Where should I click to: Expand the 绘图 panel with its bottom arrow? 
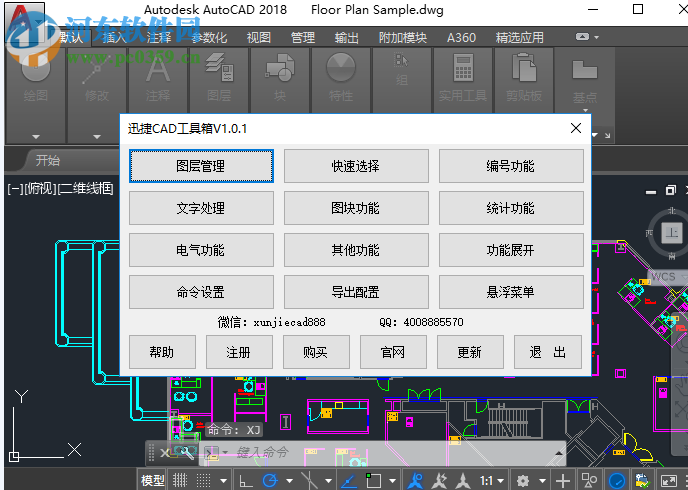pyautogui.click(x=36, y=136)
